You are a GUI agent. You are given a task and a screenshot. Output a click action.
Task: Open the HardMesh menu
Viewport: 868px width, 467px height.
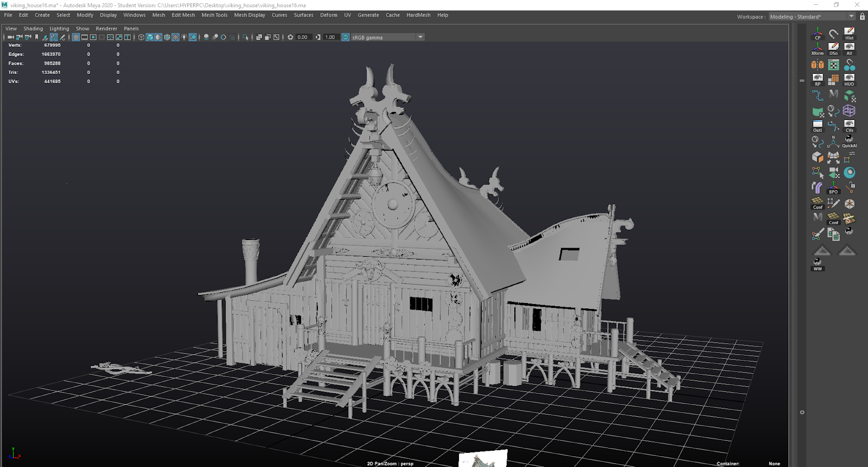click(418, 15)
